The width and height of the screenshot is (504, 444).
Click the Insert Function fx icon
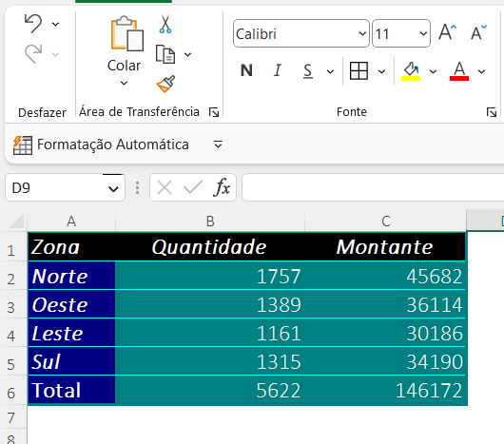[222, 187]
